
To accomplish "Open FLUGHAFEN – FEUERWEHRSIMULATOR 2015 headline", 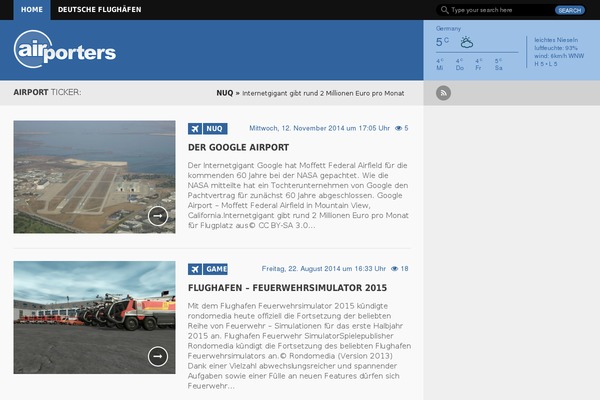I will 287,288.
